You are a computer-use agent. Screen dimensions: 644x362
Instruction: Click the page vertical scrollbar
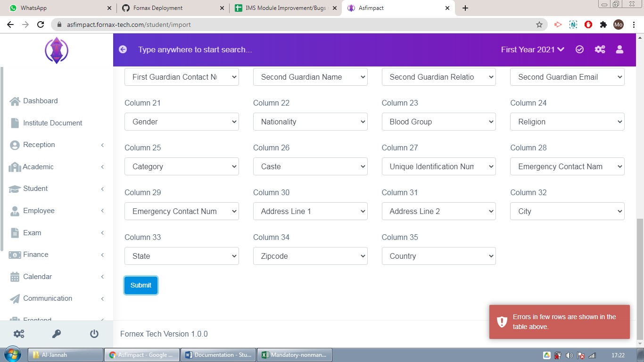(640, 278)
